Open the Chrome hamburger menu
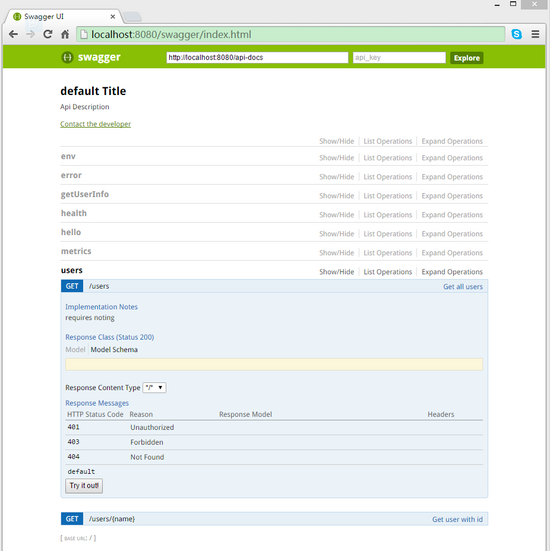This screenshot has width=550, height=551. [535, 34]
